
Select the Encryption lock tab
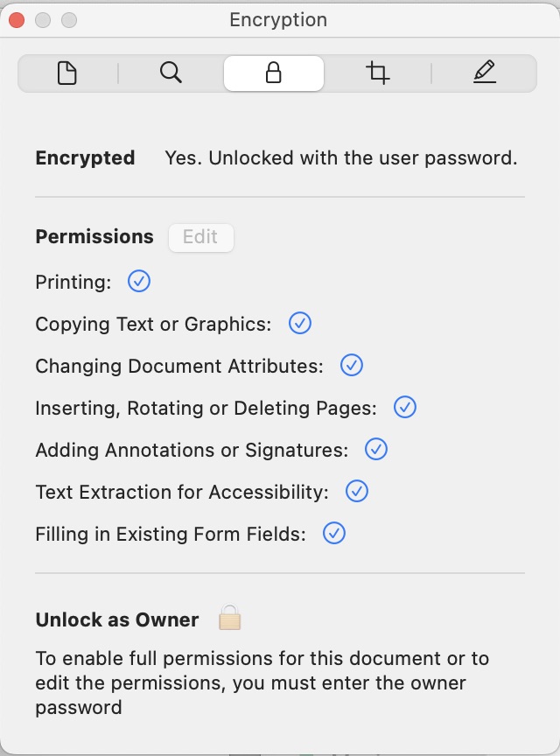274,73
